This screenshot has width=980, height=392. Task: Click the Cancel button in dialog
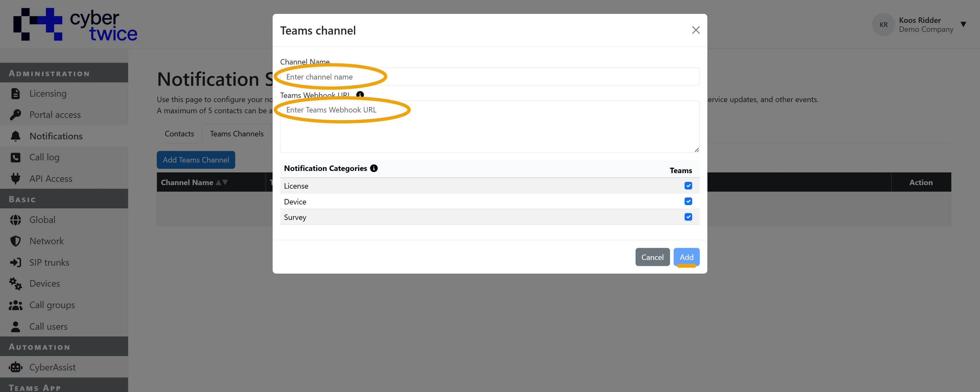click(x=653, y=257)
